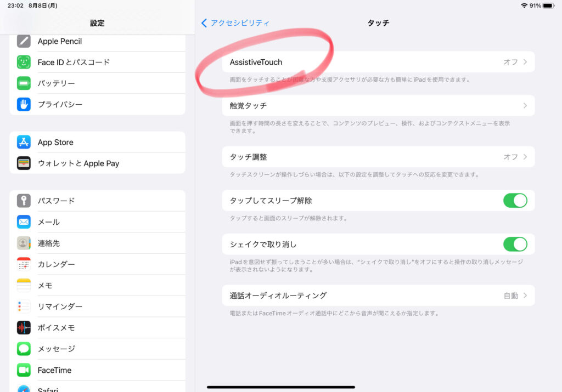562x392 pixels.
Task: Tap the home indicator bar
Action: click(281, 387)
